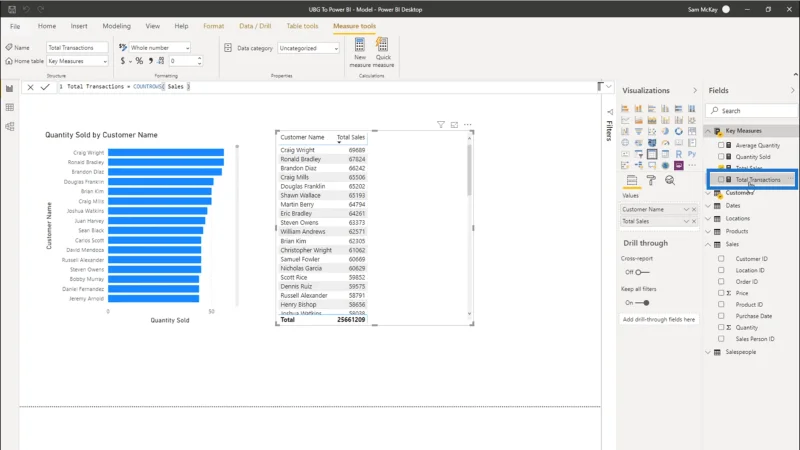The image size is (800, 450).
Task: Toggle the Cross-report drill through switch
Action: 642,272
